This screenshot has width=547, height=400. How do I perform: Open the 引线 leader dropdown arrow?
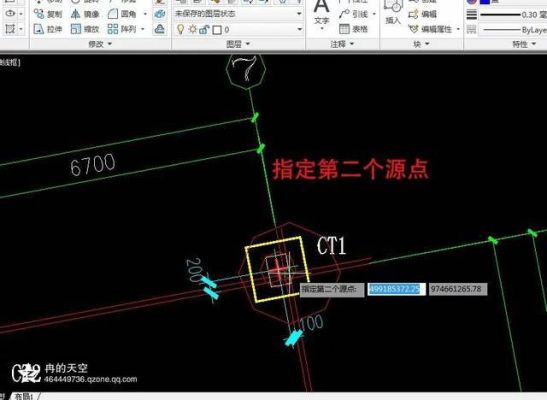[x=374, y=14]
